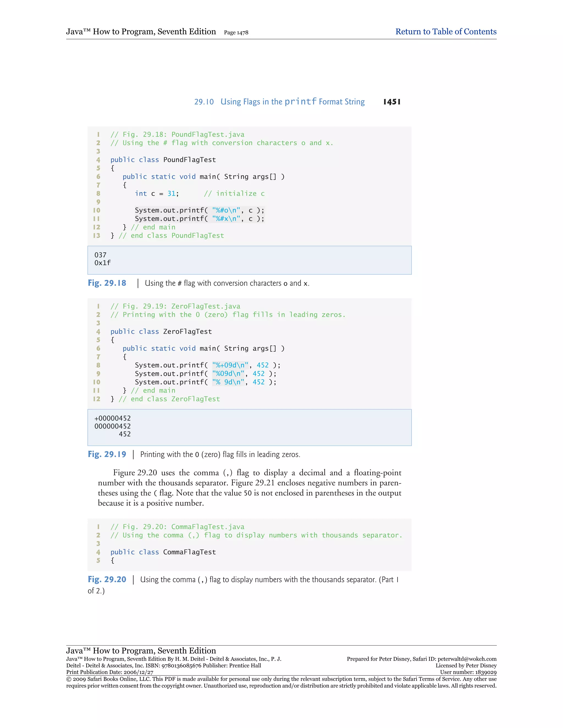Click the footer title Java How to Program
563x728 pixels.
tap(141, 650)
